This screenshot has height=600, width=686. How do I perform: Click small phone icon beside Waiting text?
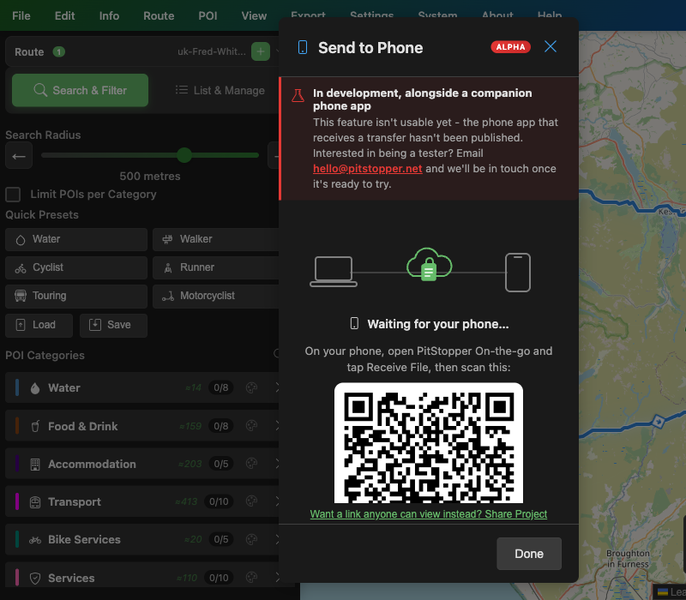[354, 323]
